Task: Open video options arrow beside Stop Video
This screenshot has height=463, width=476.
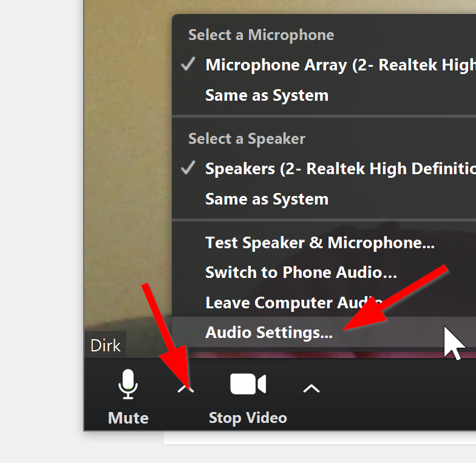Action: (x=311, y=388)
